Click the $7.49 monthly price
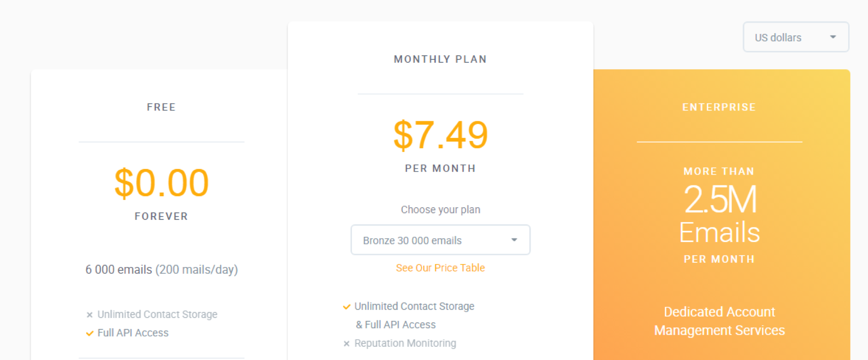Image resolution: width=868 pixels, height=360 pixels. pos(440,135)
